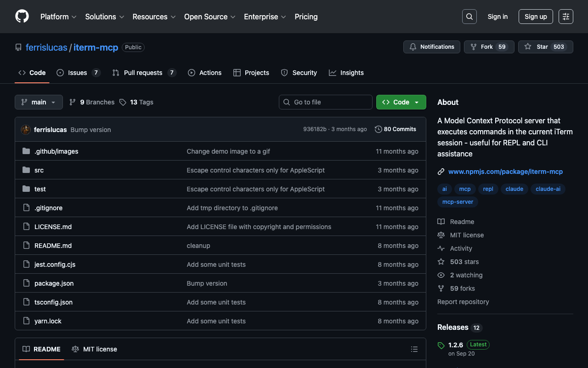Select the claude-ai topic tag
Screen dimensions: 588x368
[548, 189]
